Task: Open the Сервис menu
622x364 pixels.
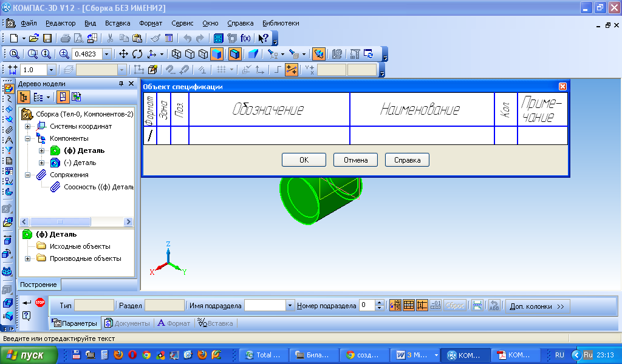Action: (182, 24)
